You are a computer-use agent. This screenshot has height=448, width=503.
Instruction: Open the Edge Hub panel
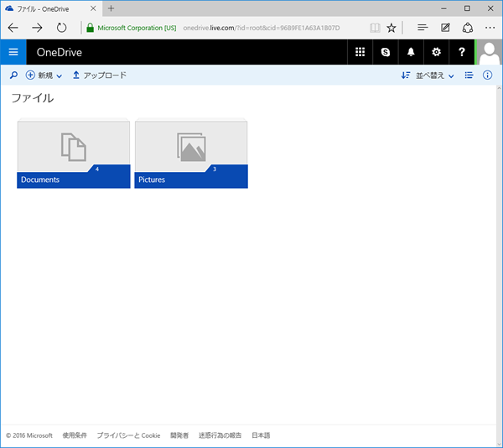(423, 28)
